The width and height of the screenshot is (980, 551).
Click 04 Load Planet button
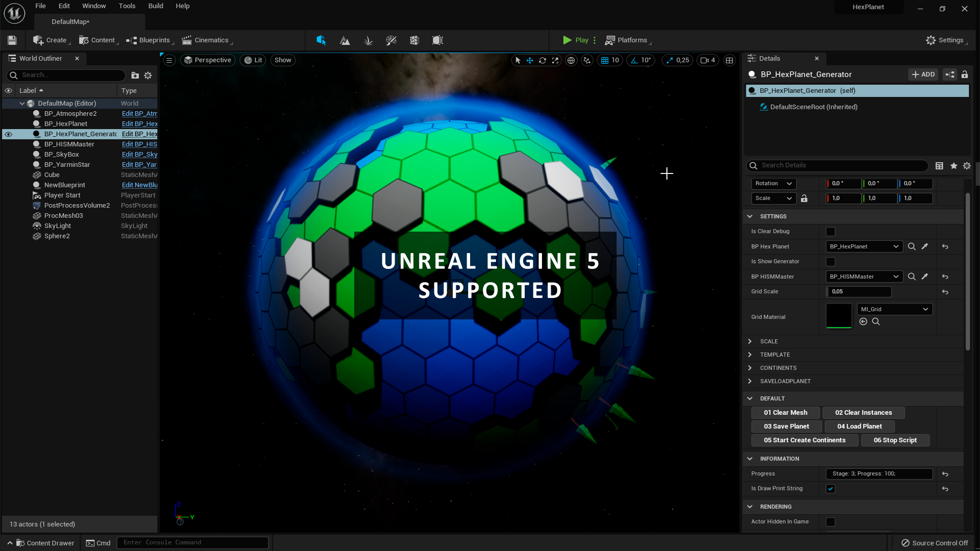[x=860, y=426]
